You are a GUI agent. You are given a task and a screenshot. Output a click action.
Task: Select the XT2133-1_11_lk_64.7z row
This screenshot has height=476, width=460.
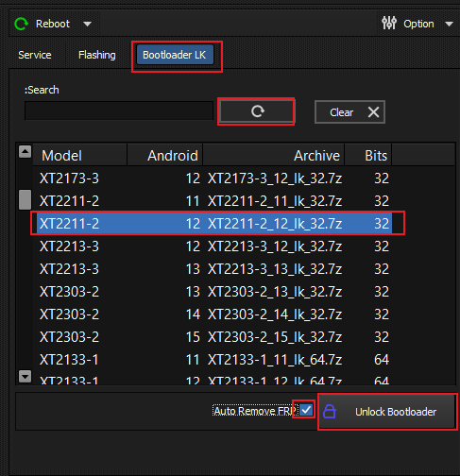tap(214, 360)
